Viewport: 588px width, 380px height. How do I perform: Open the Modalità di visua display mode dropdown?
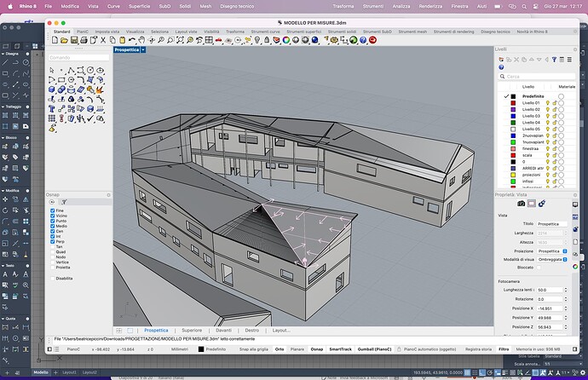(x=552, y=259)
